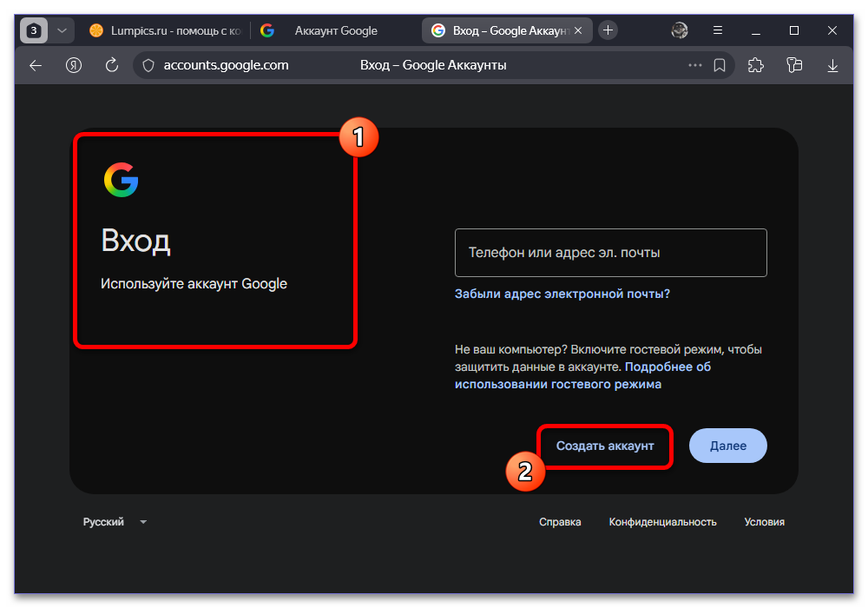Click the Используйте аккаунт Google text
This screenshot has height=608, width=868.
[x=194, y=283]
